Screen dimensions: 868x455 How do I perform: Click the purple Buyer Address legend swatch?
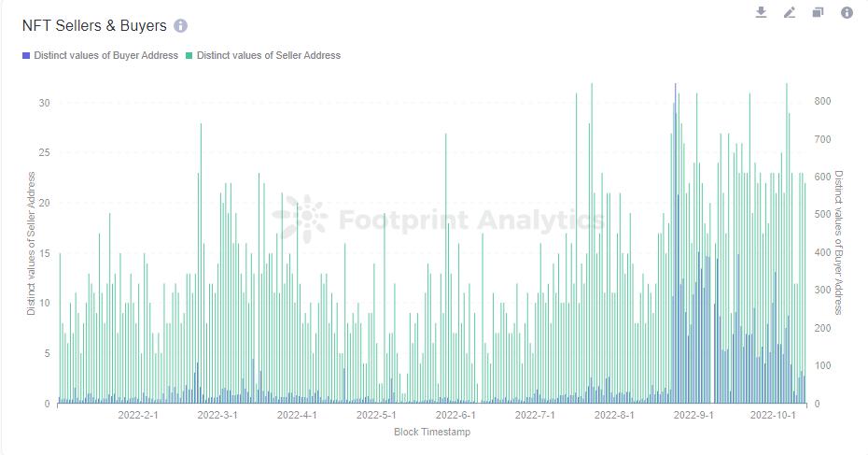26,55
